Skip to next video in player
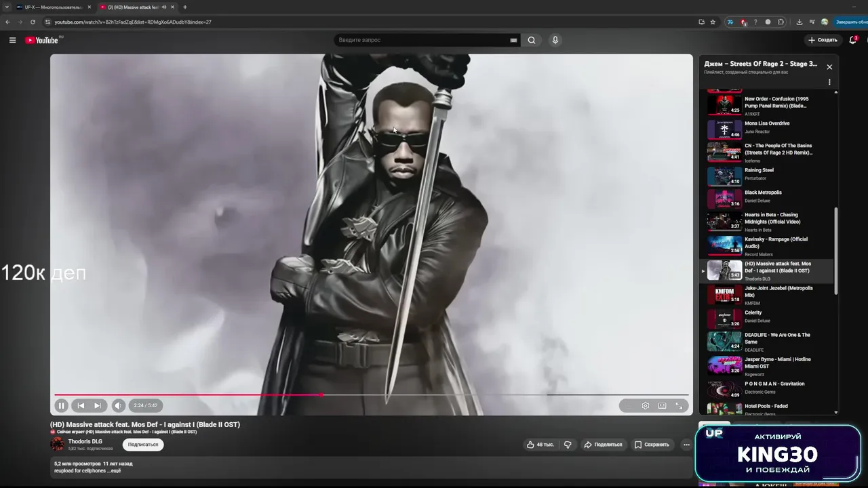This screenshot has height=488, width=868. coord(98,405)
